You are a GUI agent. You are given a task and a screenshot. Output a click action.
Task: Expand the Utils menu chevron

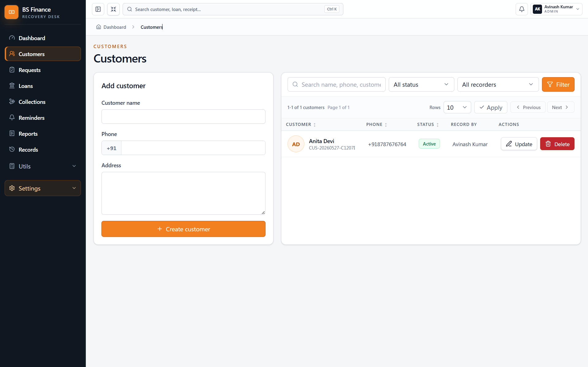click(74, 166)
